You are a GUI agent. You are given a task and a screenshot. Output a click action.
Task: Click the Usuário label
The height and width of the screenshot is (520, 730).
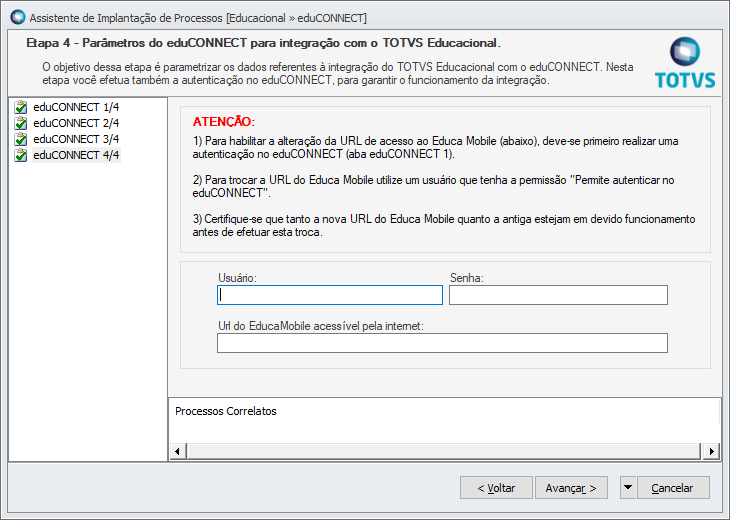click(x=237, y=278)
